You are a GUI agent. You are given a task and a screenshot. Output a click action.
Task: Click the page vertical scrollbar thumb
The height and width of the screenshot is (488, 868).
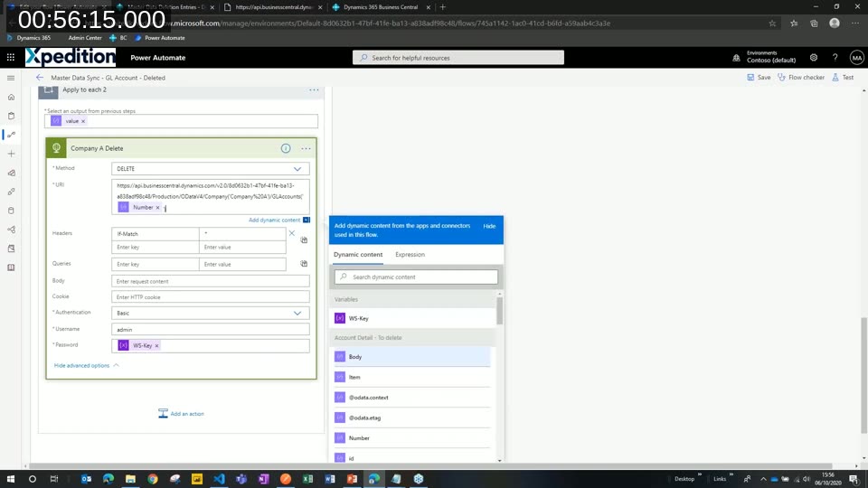pyautogui.click(x=864, y=375)
